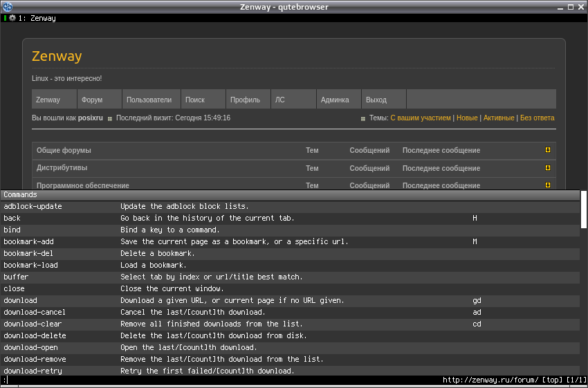Click the gear icon in the Zenway tab
This screenshot has height=388, width=588.
12,18
